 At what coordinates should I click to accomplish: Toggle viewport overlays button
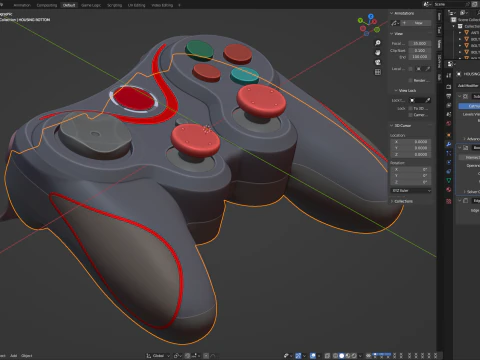tap(313, 356)
